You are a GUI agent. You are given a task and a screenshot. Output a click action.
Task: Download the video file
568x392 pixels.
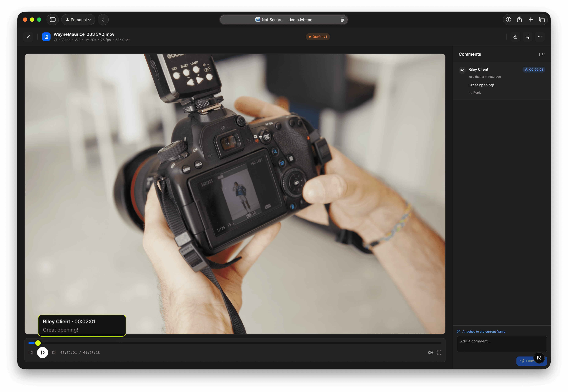(515, 37)
